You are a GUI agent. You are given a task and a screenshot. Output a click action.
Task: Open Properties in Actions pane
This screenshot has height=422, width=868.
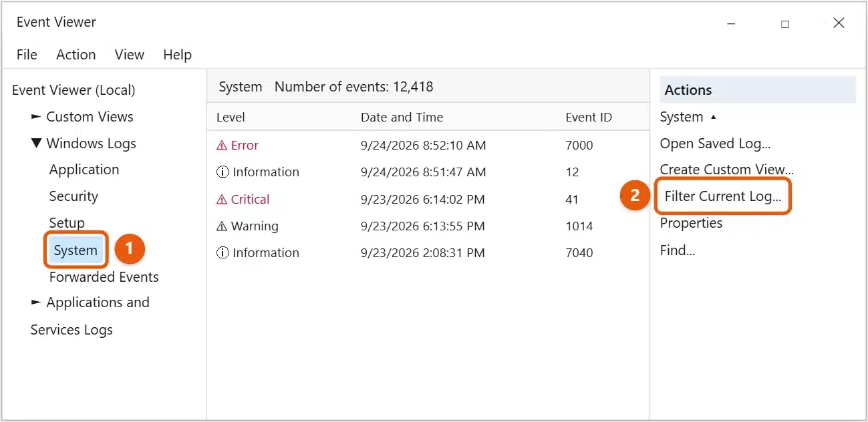(x=691, y=223)
